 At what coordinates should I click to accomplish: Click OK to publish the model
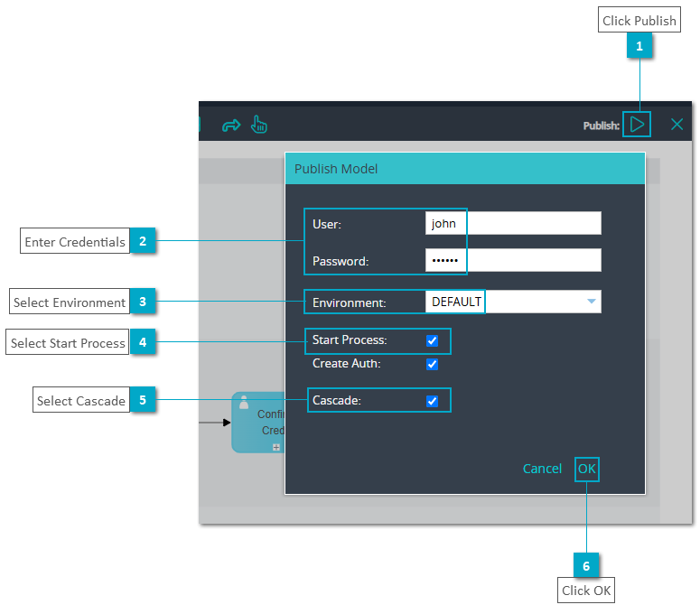point(586,469)
